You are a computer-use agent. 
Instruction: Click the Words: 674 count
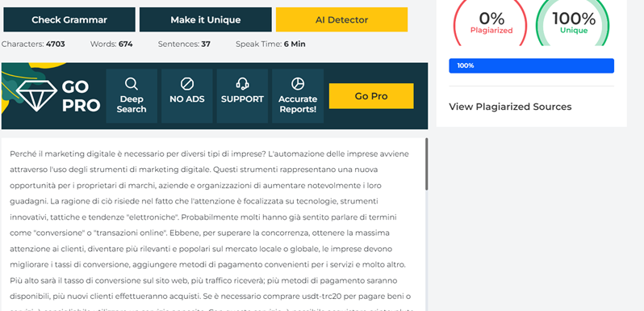[111, 44]
